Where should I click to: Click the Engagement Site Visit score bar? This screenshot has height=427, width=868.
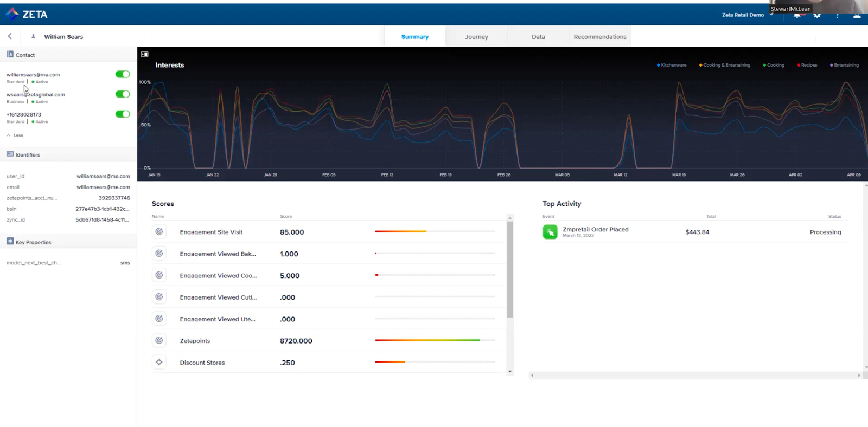point(435,231)
